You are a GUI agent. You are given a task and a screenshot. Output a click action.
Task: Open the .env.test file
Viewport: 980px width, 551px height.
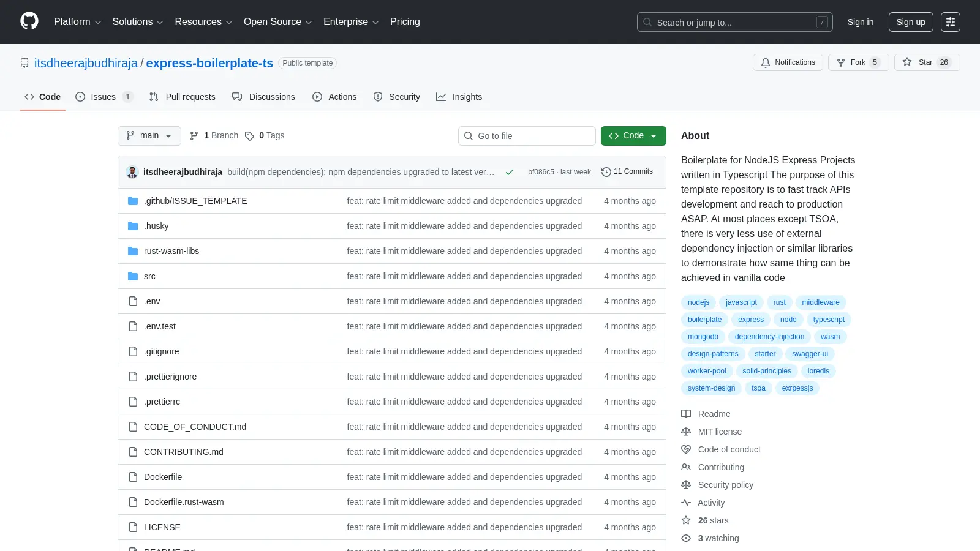[160, 326]
